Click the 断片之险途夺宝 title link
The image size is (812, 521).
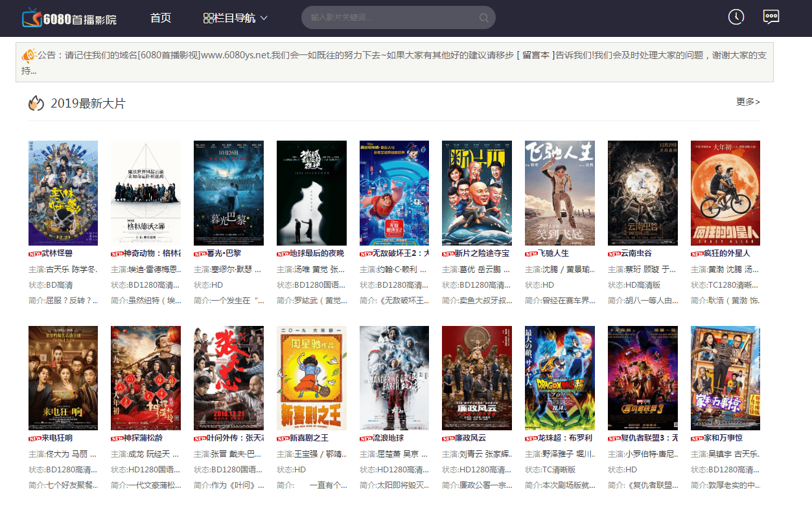[x=482, y=253]
